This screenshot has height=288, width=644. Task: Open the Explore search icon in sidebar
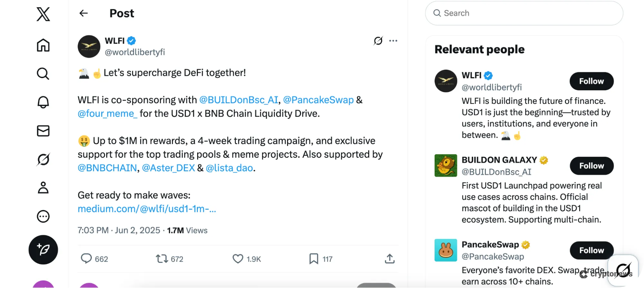click(x=43, y=74)
